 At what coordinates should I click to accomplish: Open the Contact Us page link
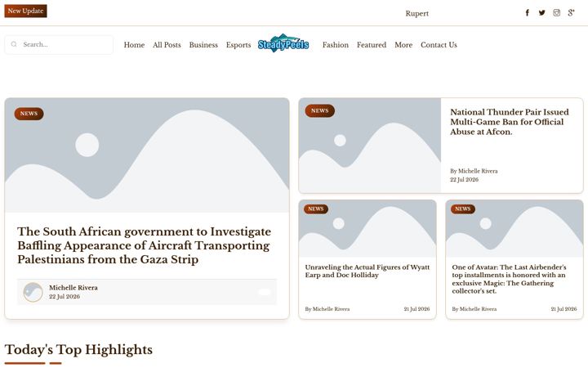(439, 45)
